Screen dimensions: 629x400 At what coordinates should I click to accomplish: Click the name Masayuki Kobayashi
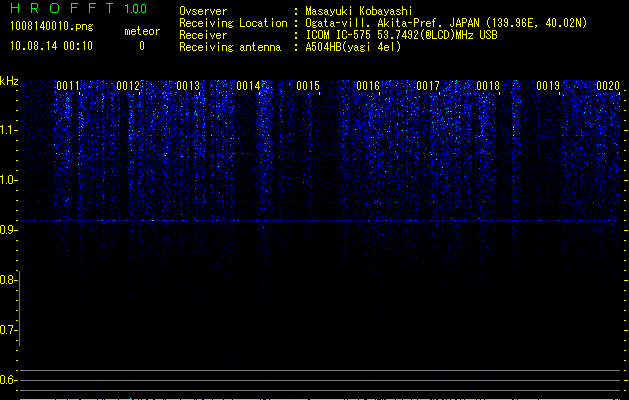(359, 11)
